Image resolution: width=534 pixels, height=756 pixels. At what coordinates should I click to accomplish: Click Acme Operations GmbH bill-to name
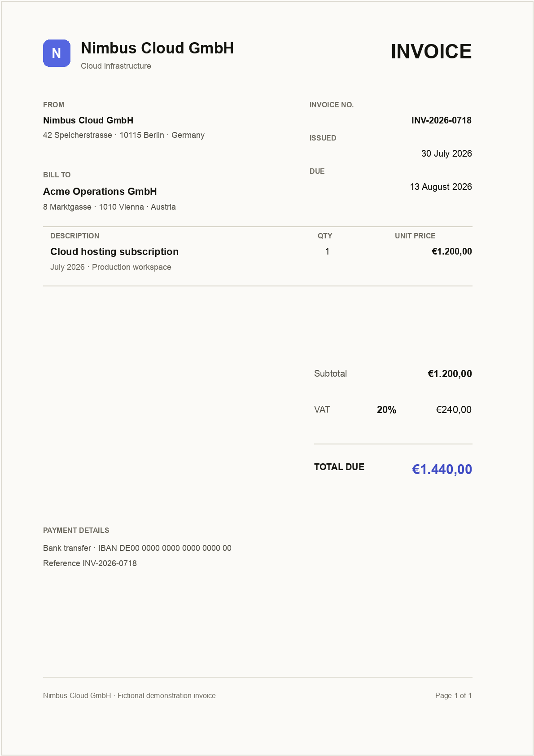point(100,192)
